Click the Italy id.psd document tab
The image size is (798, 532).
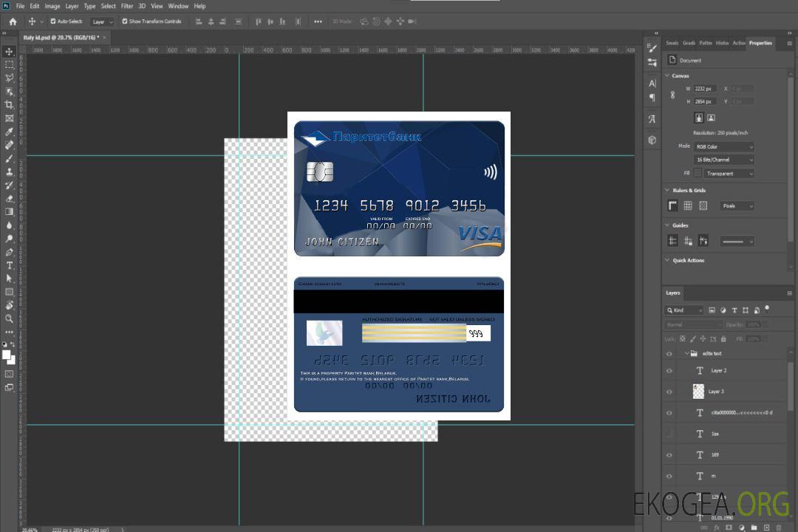point(61,38)
